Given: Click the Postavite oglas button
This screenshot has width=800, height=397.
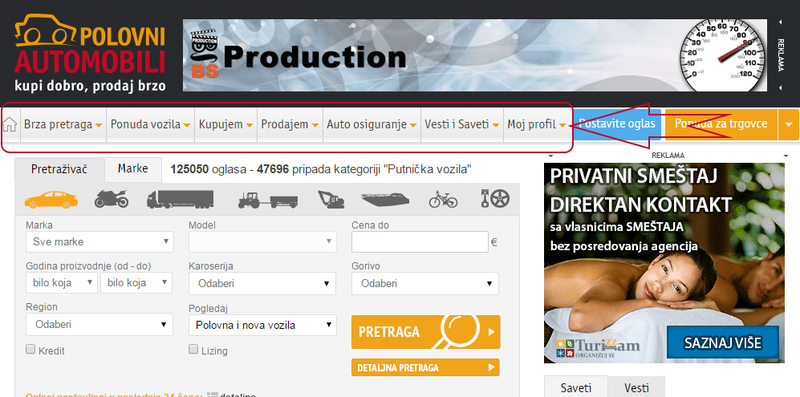Looking at the screenshot, I should click(617, 125).
